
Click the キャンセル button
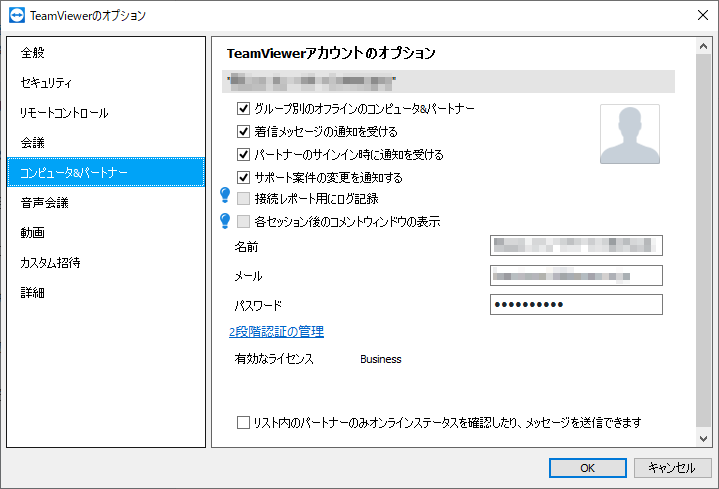(x=672, y=468)
